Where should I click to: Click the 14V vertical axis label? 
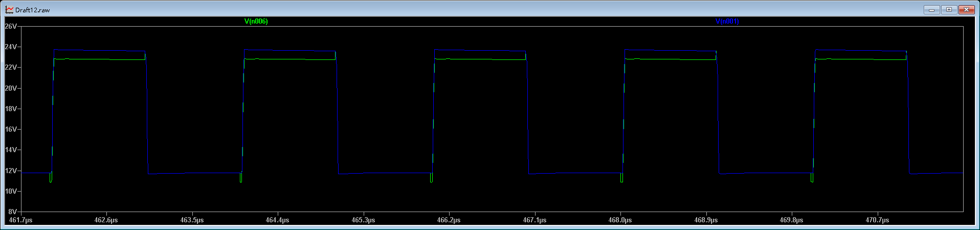tap(11, 150)
